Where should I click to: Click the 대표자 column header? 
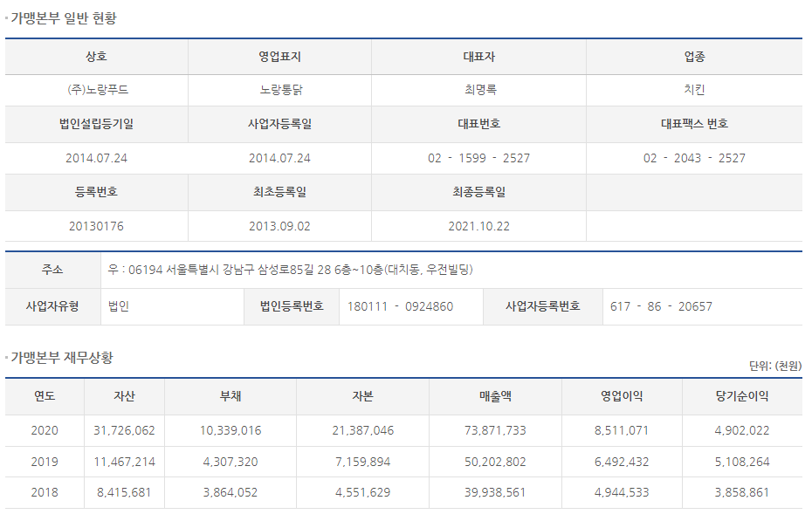click(479, 57)
